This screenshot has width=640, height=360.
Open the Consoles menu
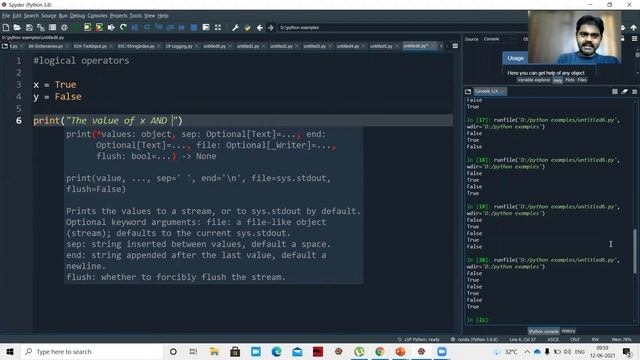click(98, 16)
